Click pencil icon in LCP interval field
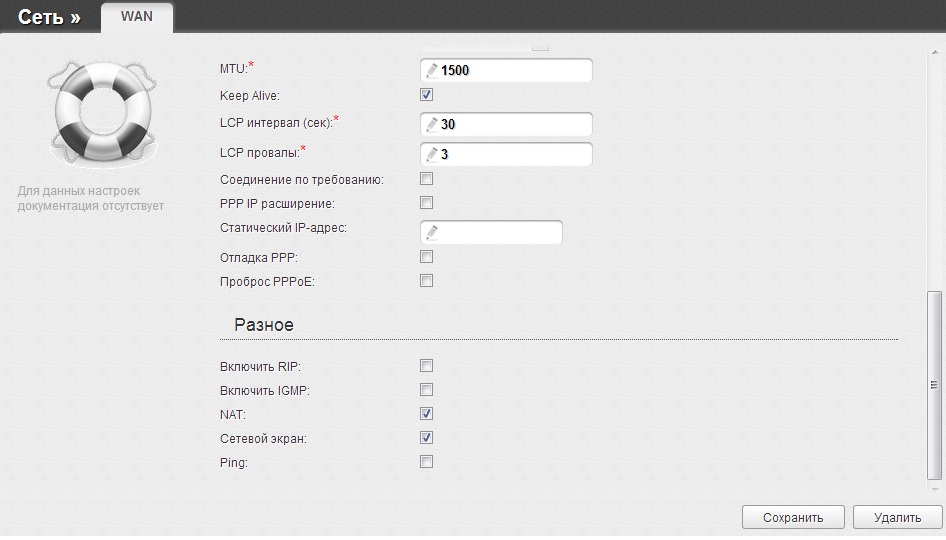946x540 pixels. coord(431,124)
